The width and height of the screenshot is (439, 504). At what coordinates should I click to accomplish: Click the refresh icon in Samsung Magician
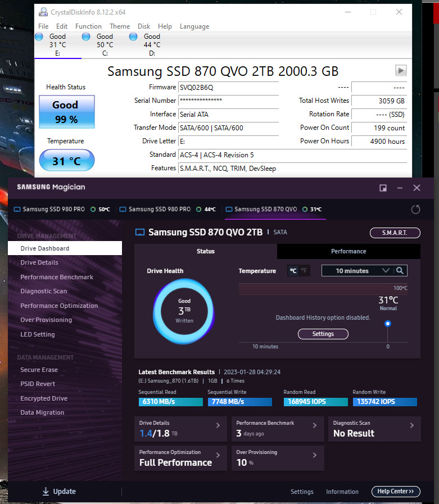click(415, 210)
